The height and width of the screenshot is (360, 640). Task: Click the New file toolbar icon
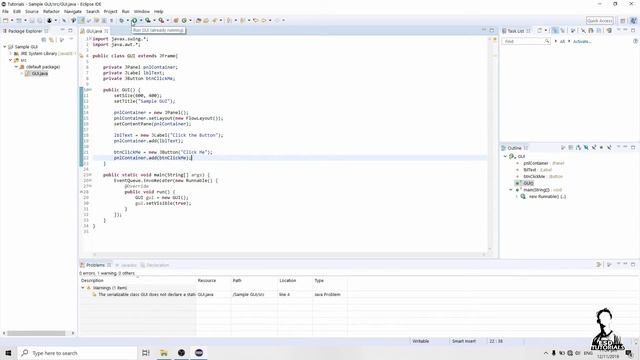pyautogui.click(x=6, y=20)
